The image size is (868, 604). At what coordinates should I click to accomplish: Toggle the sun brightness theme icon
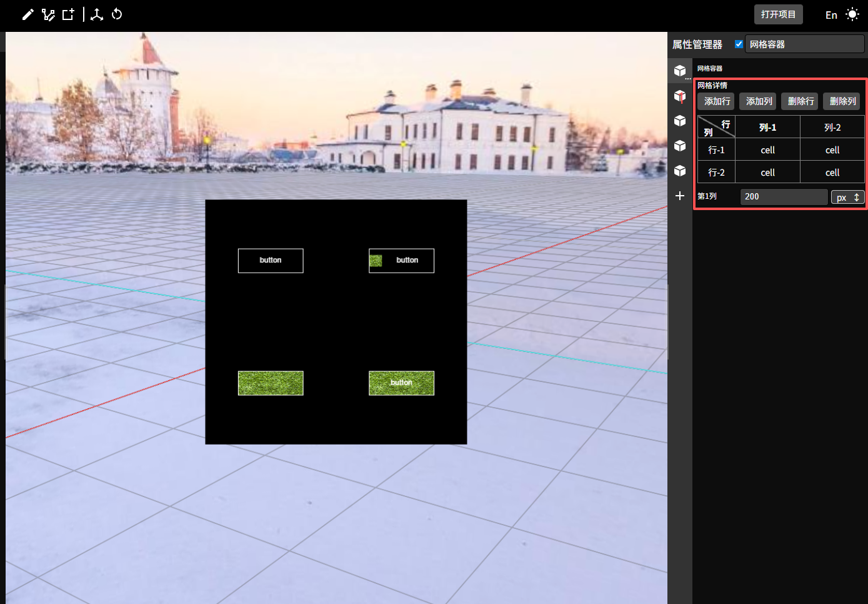tap(852, 14)
